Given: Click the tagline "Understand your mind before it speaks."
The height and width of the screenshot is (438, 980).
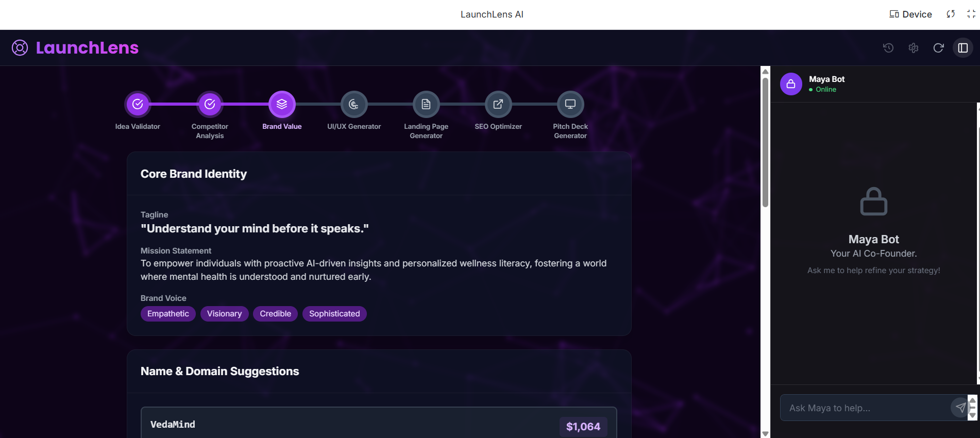Looking at the screenshot, I should [255, 229].
